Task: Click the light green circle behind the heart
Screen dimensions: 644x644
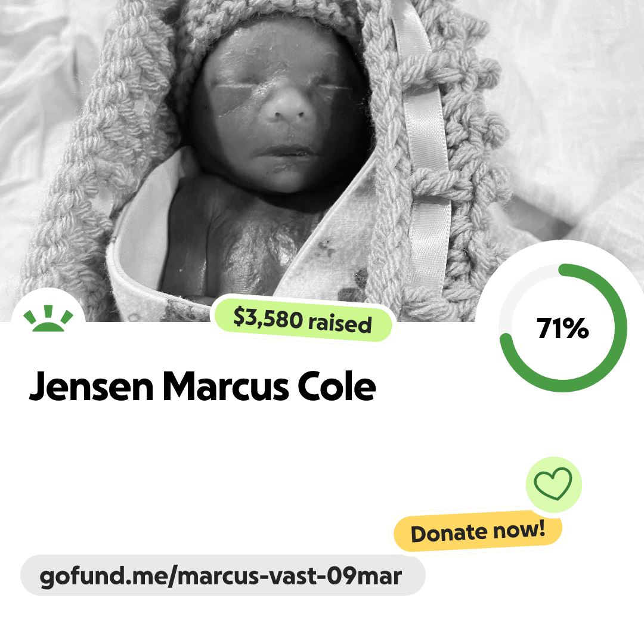Action: coord(553,485)
